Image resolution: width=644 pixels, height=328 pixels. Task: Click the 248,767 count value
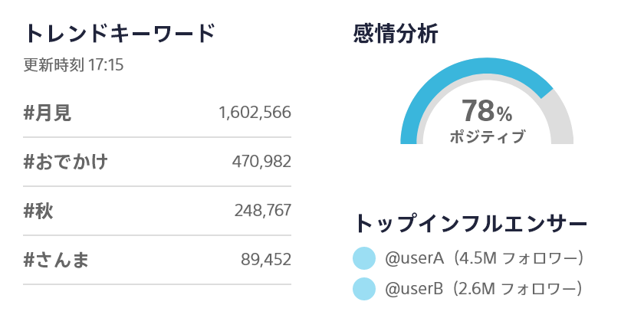point(261,211)
